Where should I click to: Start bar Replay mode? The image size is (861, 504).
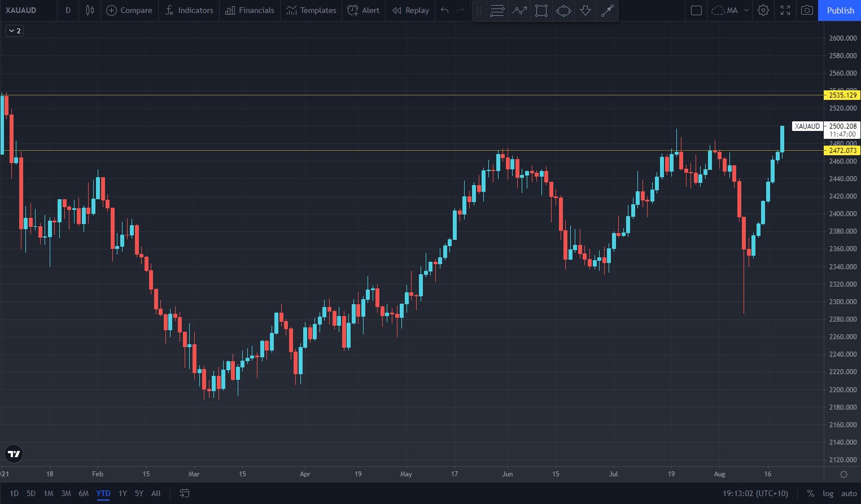[x=410, y=10]
